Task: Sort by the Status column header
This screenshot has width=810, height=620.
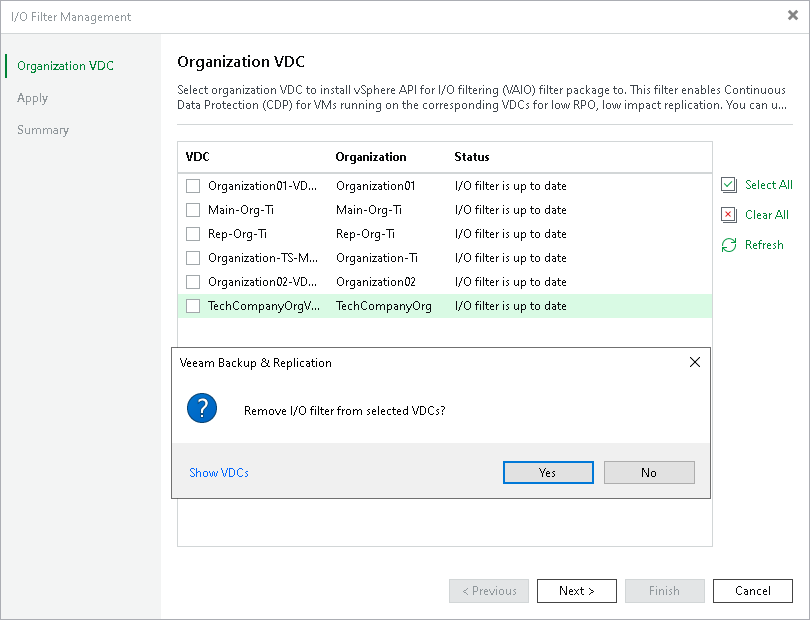Action: pos(472,157)
